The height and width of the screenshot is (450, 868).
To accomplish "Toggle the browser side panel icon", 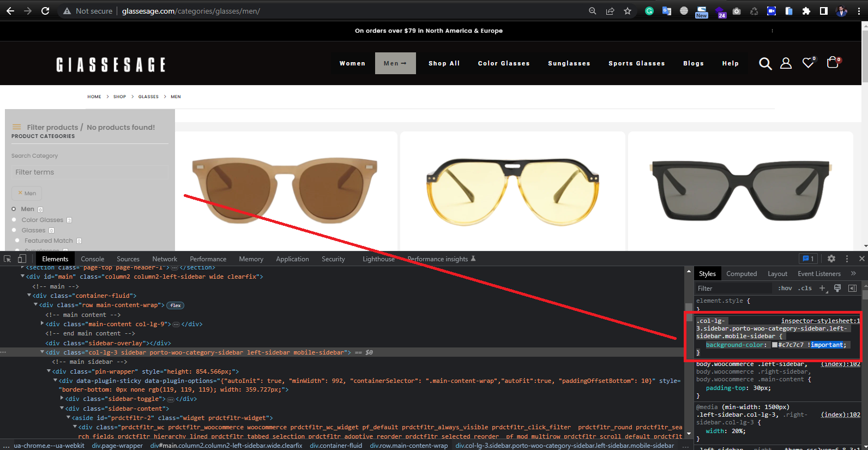I will 824,11.
